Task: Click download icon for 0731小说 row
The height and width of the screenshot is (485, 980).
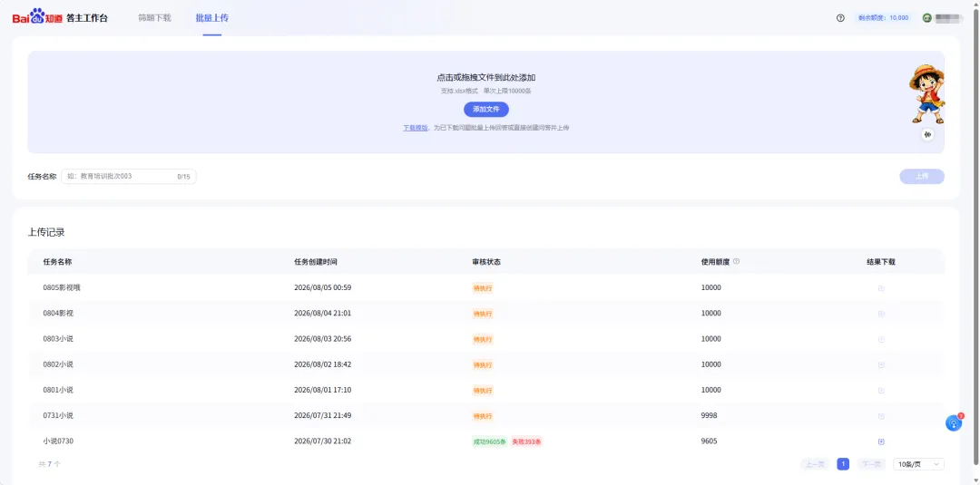Action: click(881, 416)
